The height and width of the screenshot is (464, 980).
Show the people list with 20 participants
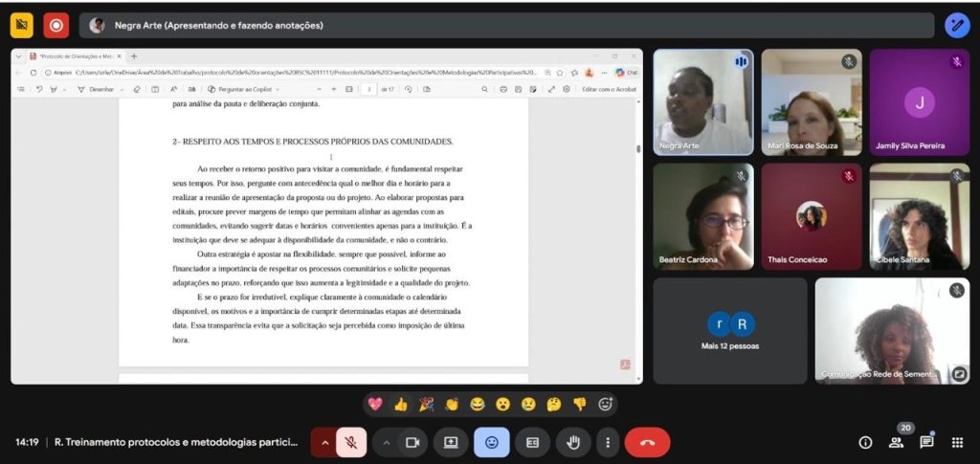897,442
